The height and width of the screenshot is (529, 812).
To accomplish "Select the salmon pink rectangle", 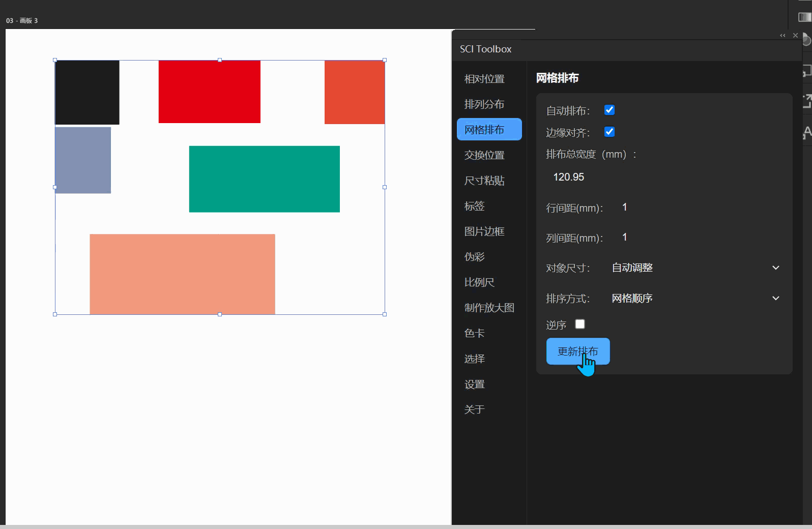I will [183, 274].
